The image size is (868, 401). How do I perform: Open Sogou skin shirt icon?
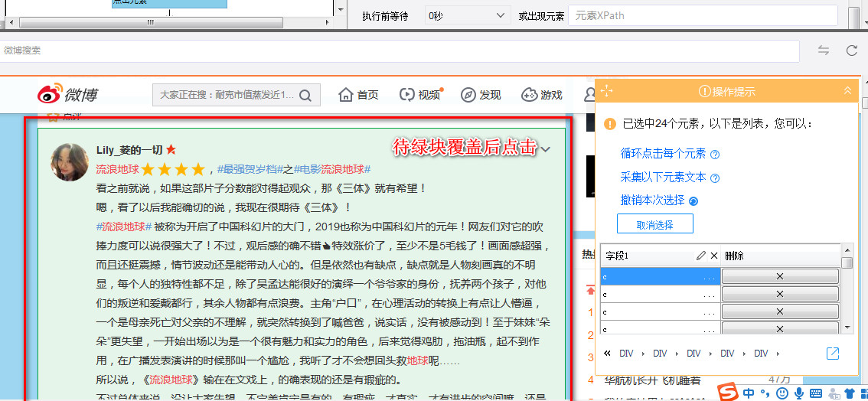pos(851,393)
